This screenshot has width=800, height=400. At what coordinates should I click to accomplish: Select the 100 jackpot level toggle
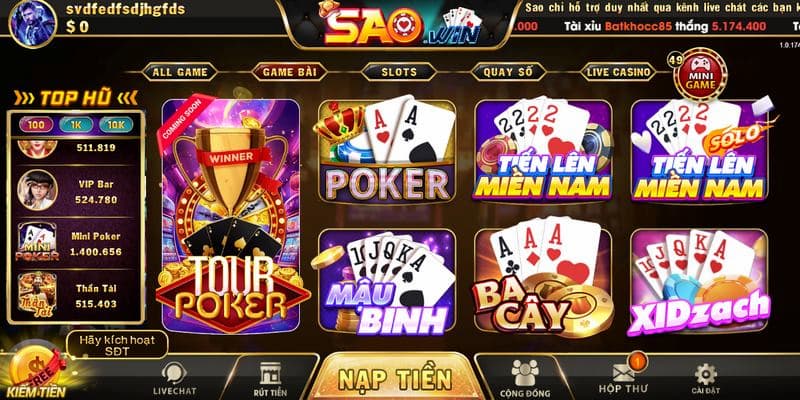(x=36, y=124)
